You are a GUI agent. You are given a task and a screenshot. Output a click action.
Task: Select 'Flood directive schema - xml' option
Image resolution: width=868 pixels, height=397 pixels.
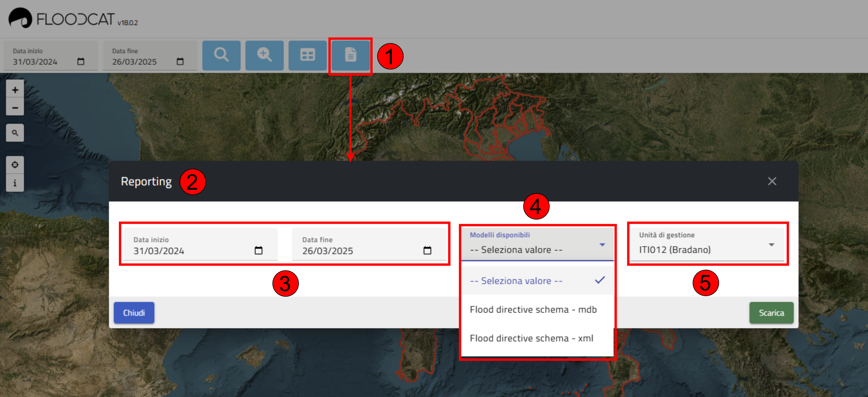[532, 338]
